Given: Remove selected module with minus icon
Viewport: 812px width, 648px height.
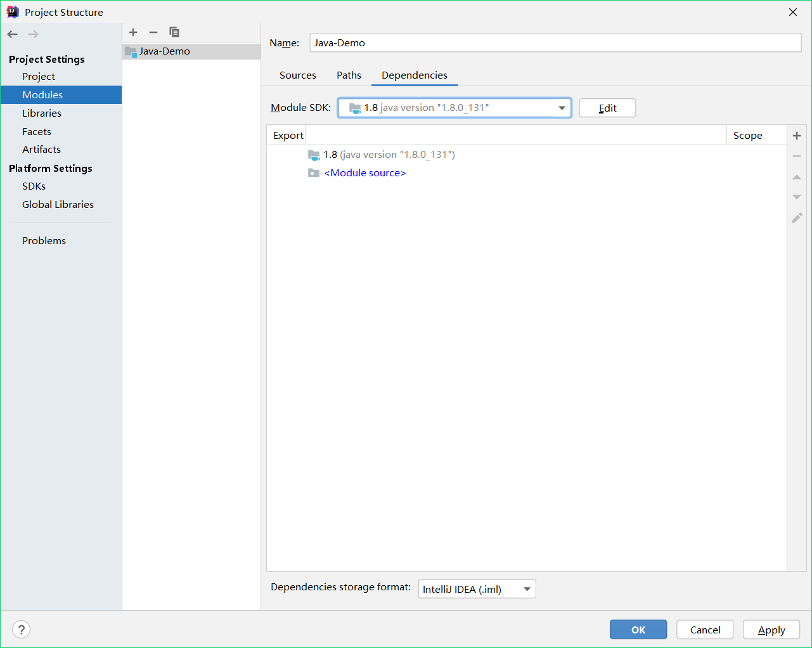Looking at the screenshot, I should pyautogui.click(x=153, y=32).
